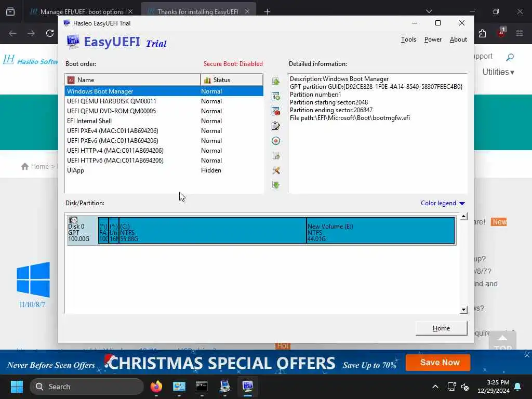
Task: Open browser extensions puzzle icon
Action: click(482, 33)
